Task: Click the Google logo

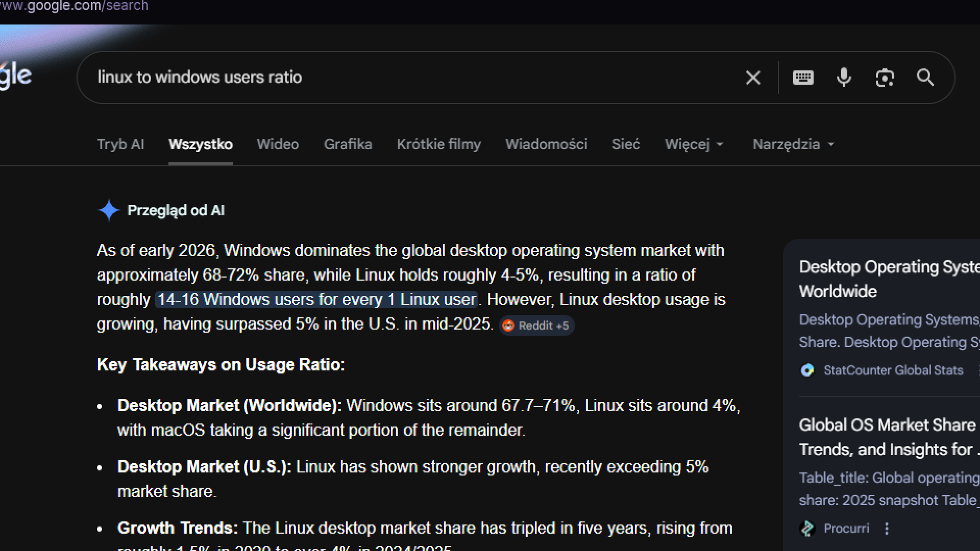Action: coord(15,77)
